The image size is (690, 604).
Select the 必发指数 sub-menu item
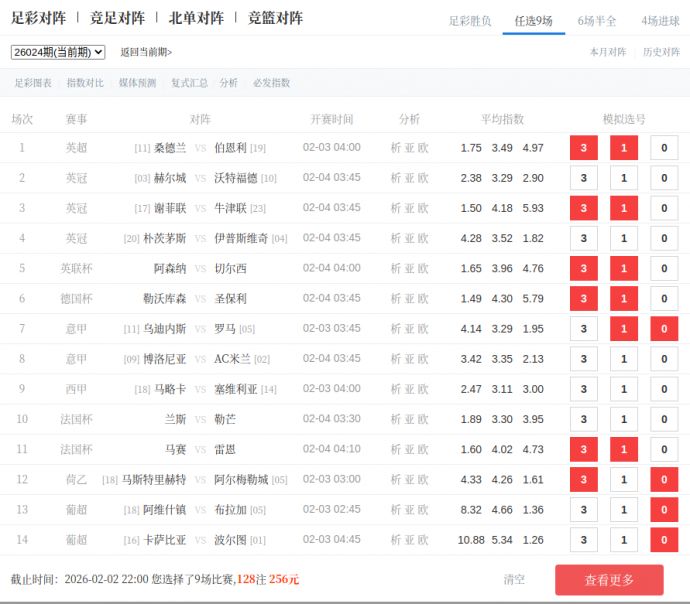coord(271,83)
